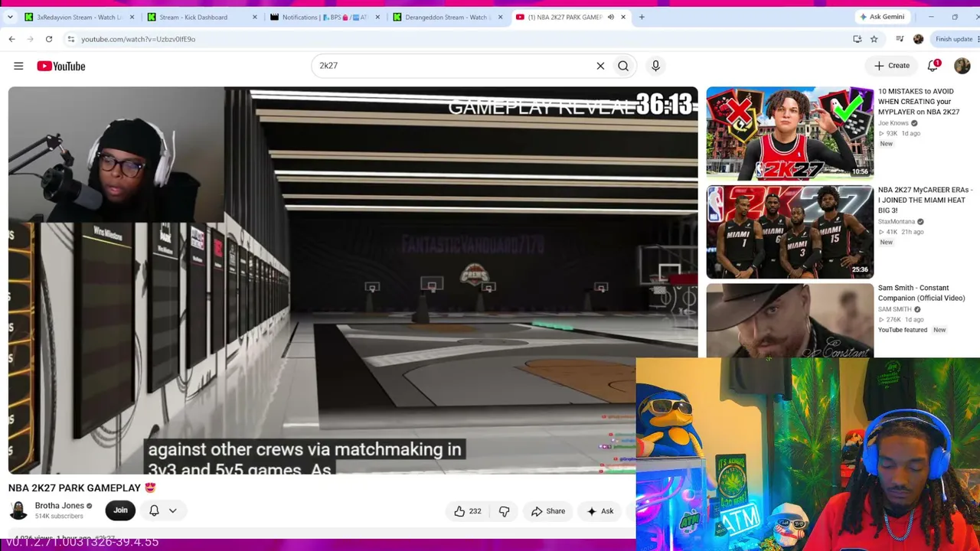Click the browser address bar URL
980x551 pixels.
click(138, 39)
